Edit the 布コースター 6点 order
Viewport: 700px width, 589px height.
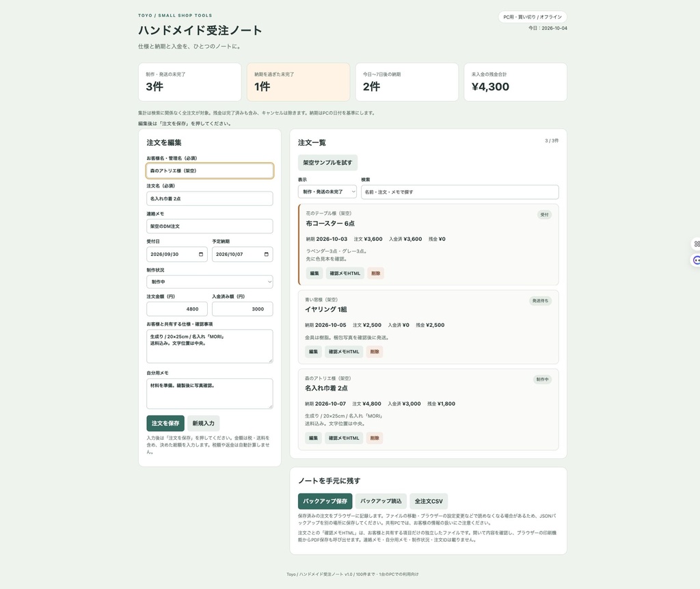tap(314, 274)
